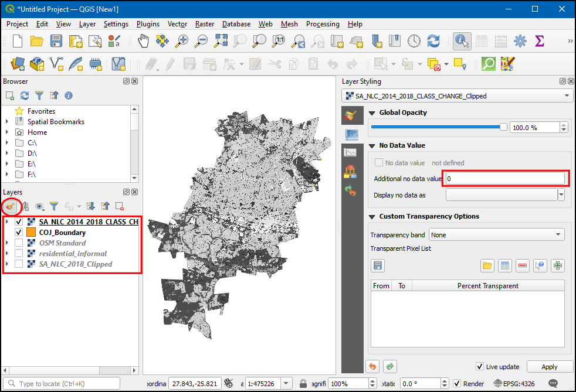Click the Additional no data value field

504,178
